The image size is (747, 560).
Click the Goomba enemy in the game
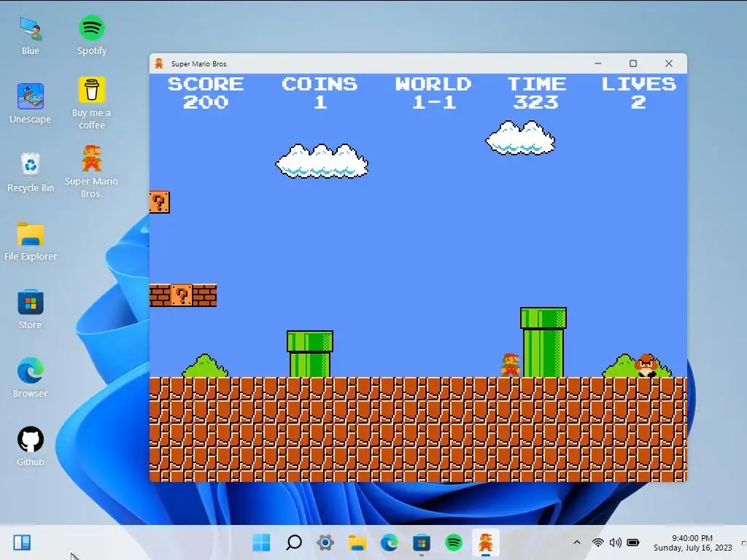(x=646, y=365)
